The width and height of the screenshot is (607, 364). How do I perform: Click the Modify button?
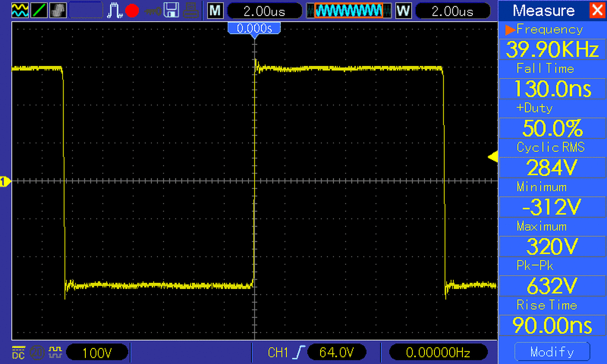[552, 352]
